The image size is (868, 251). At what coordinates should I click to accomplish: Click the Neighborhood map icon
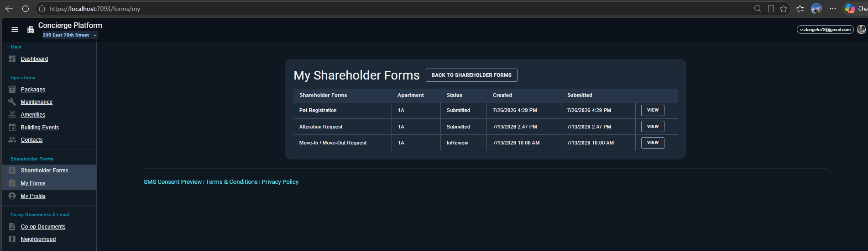tap(12, 239)
